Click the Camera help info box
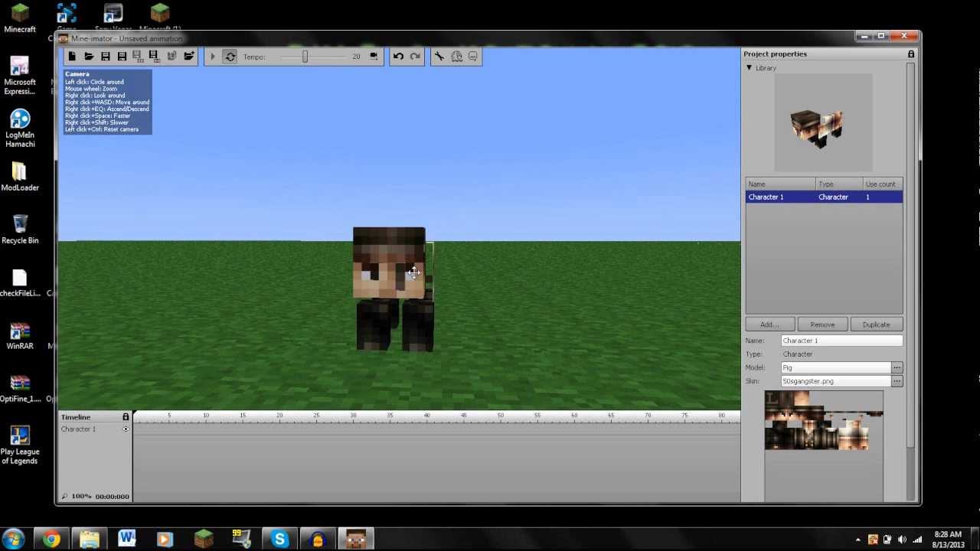 [107, 102]
